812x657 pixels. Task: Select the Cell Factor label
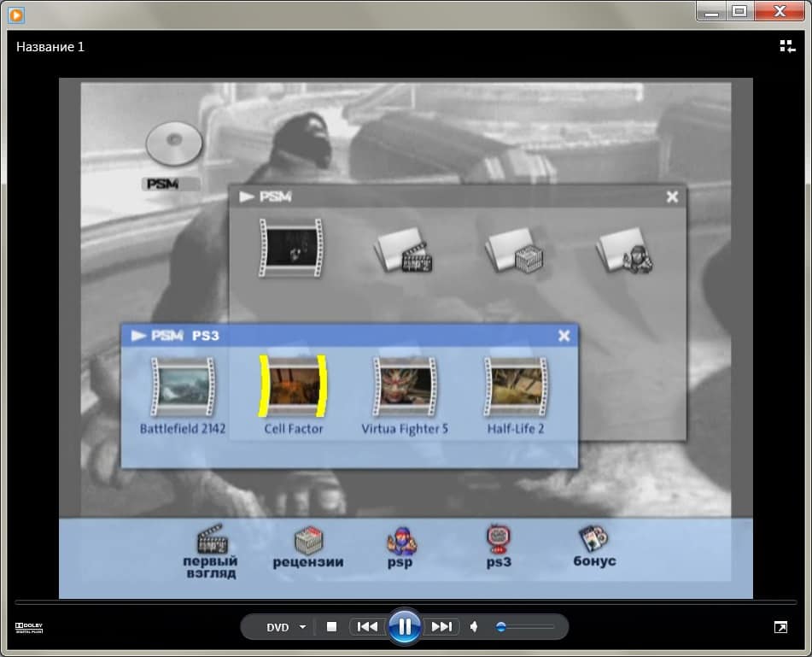[x=293, y=429]
